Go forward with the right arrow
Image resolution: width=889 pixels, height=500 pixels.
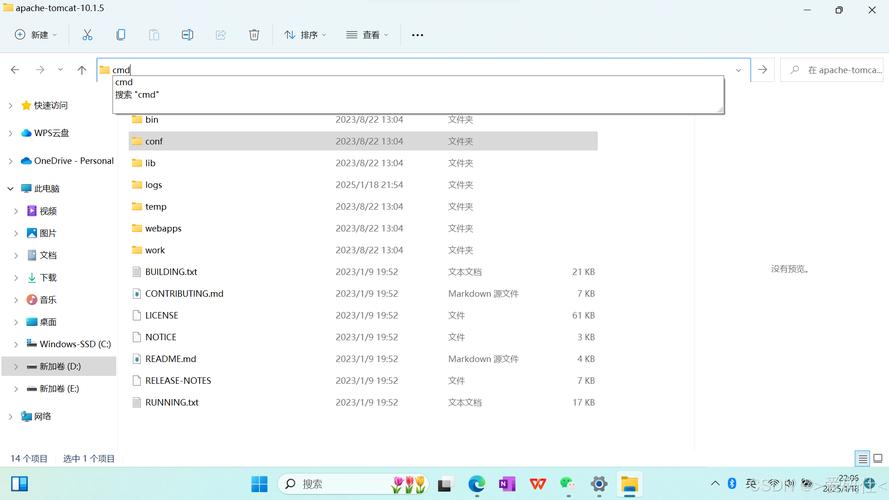[x=40, y=70]
